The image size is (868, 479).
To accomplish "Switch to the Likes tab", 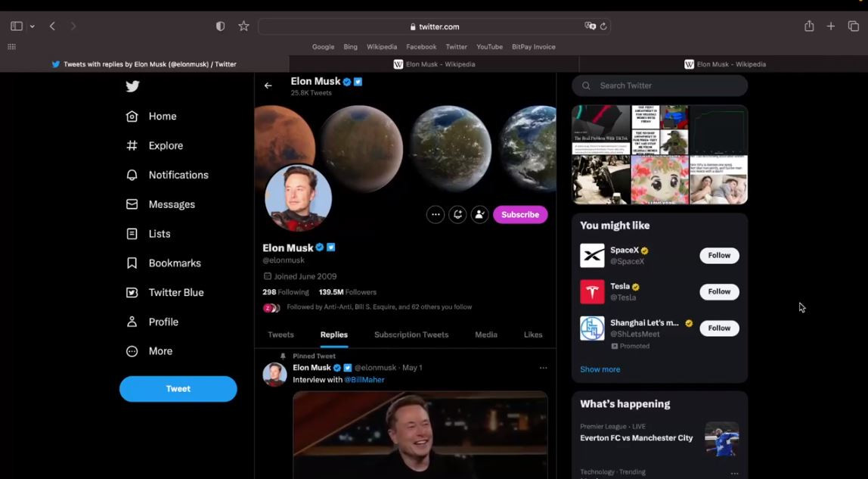I will (x=533, y=334).
